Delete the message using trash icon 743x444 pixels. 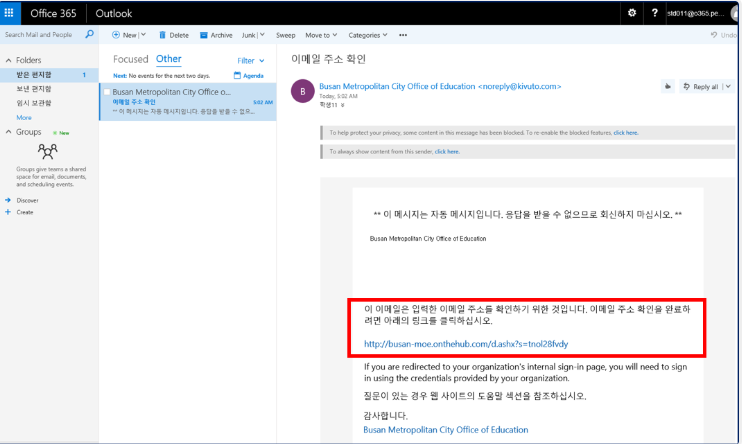[x=173, y=34]
